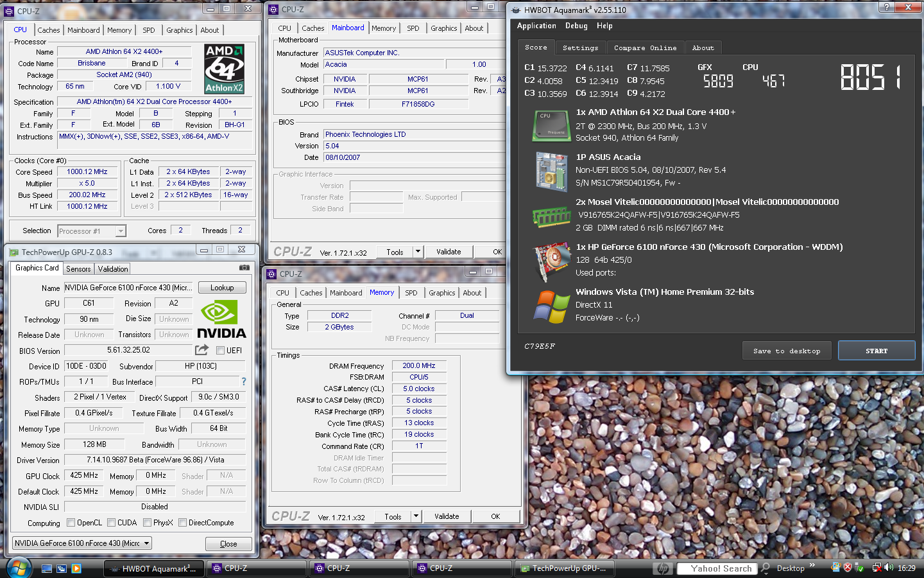Click the Desktop toolbar label on taskbar
924x578 pixels.
790,568
